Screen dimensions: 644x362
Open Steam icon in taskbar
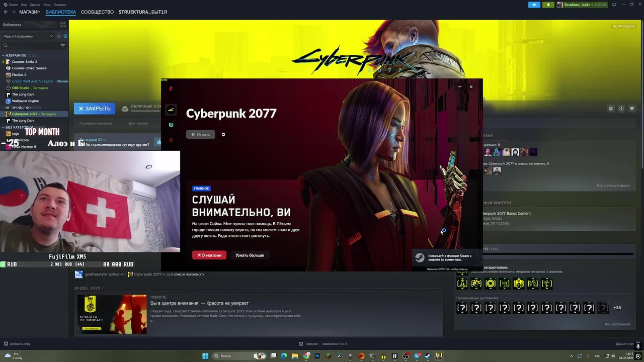[428, 356]
